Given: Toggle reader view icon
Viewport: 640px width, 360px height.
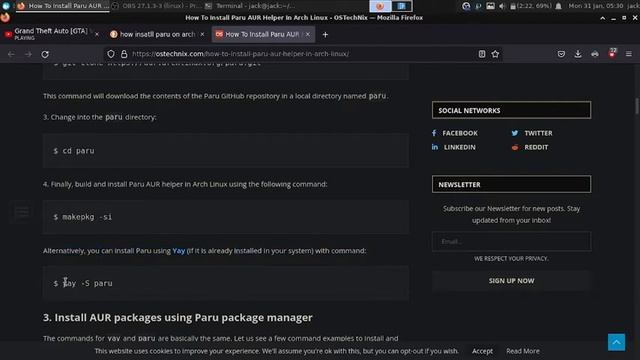Looking at the screenshot, I should tap(482, 54).
